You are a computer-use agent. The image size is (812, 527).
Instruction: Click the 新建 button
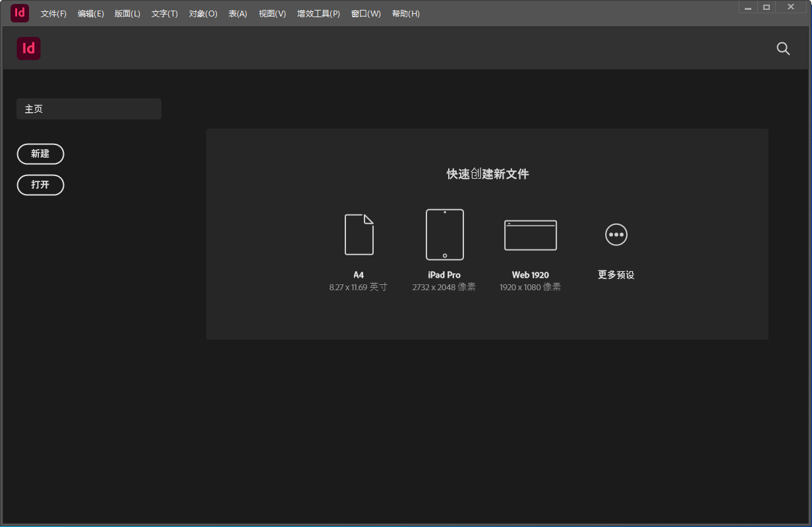[40, 154]
